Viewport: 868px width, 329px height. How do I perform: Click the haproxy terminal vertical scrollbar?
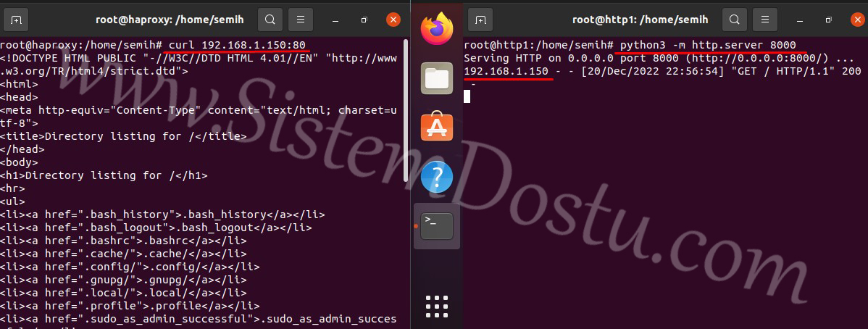[406, 109]
